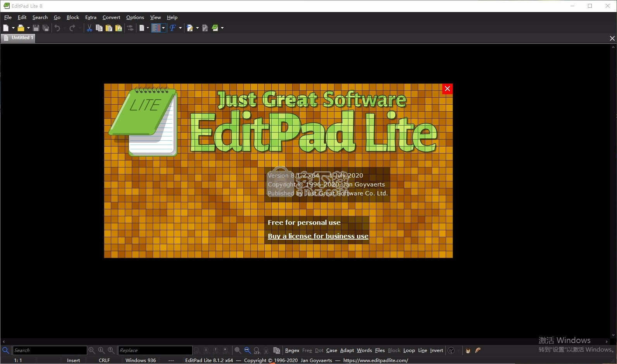617x364 pixels.
Task: Toggle the Regex search option
Action: (x=292, y=350)
